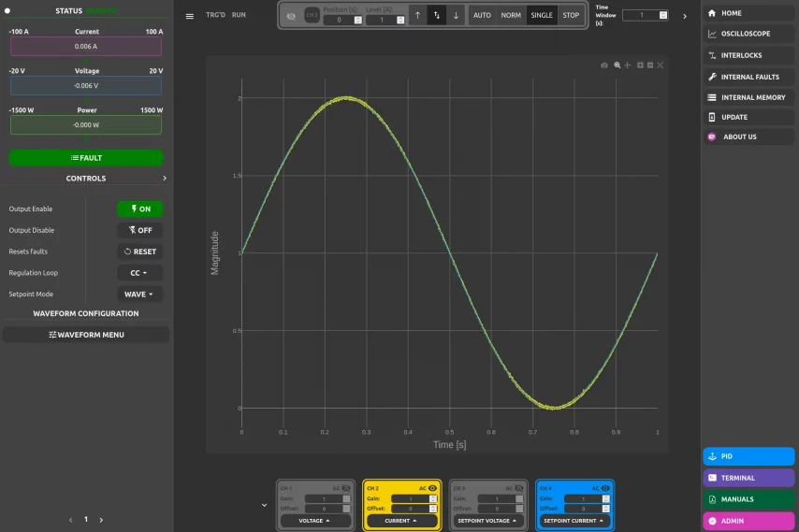Select the zoom magnifier tool on the plot

coord(617,65)
